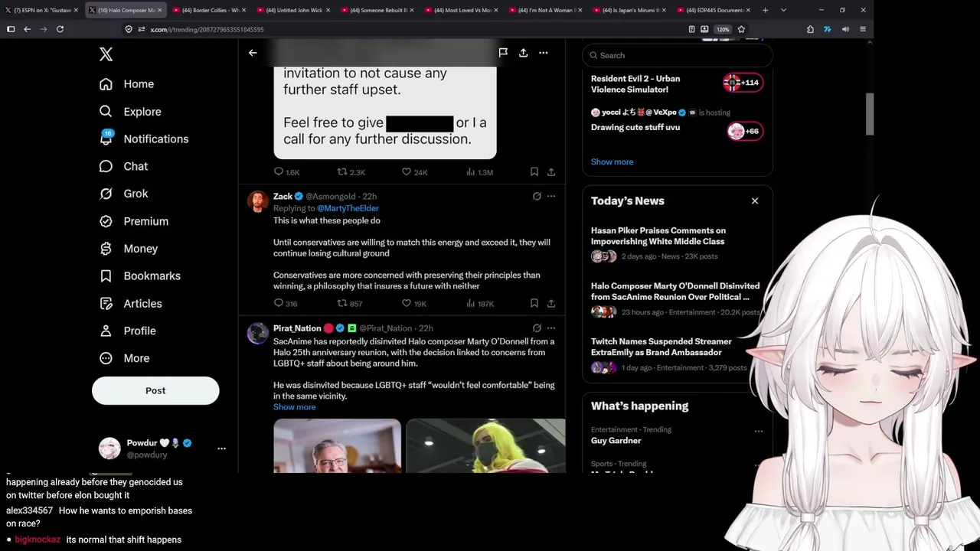Open the browser sidebar panel toggle
The width and height of the screenshot is (980, 551).
coord(11,29)
